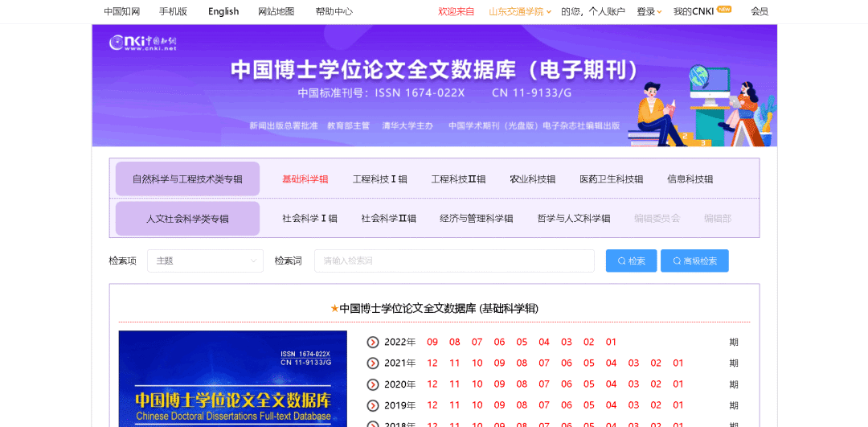
Task: Open the 编辑委员会 link
Action: (x=657, y=218)
